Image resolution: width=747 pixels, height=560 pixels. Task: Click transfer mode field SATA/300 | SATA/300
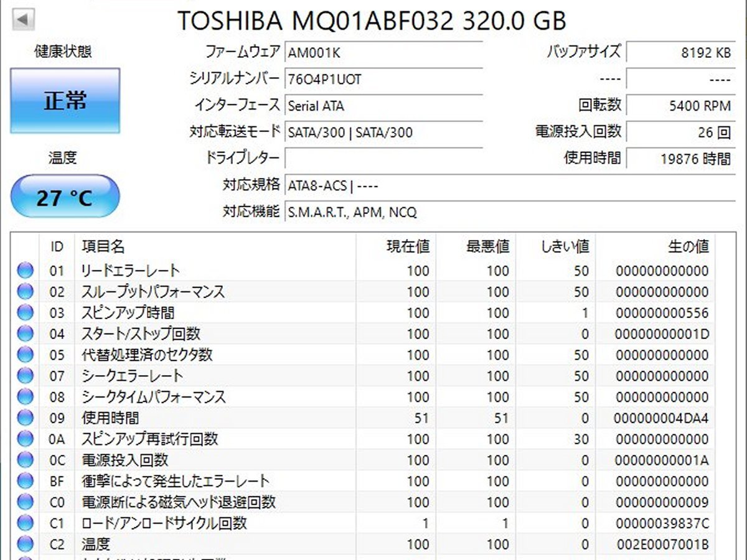coord(383,133)
